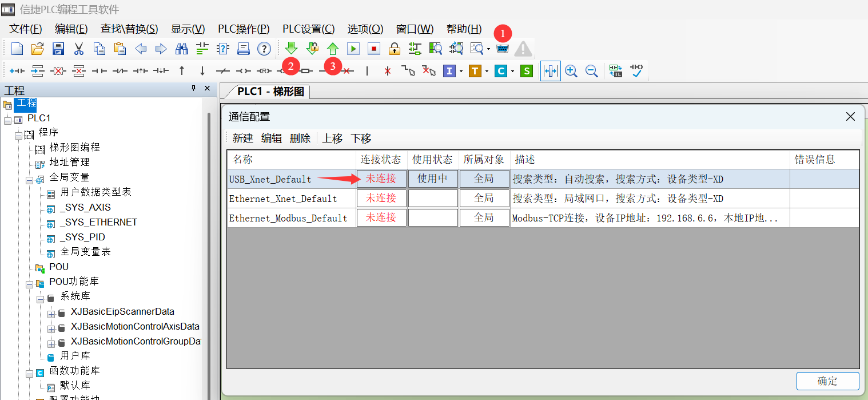868x400 pixels.
Task: Cut selection using scissors icon
Action: 79,49
